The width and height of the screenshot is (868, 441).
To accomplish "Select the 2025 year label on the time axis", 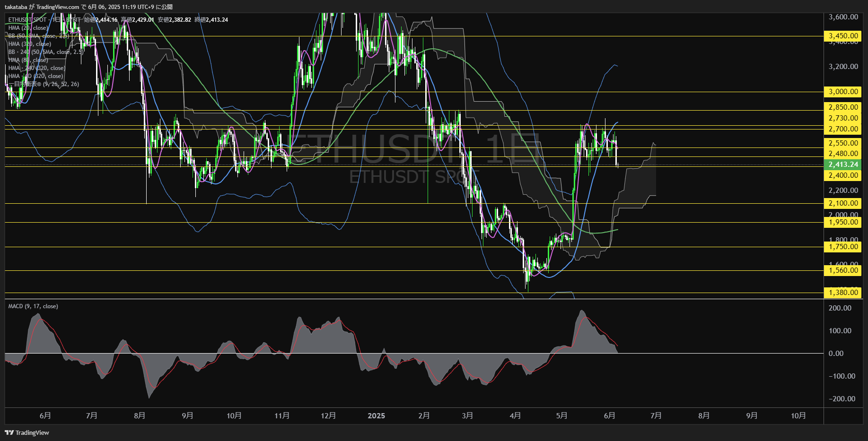I will pyautogui.click(x=377, y=416).
